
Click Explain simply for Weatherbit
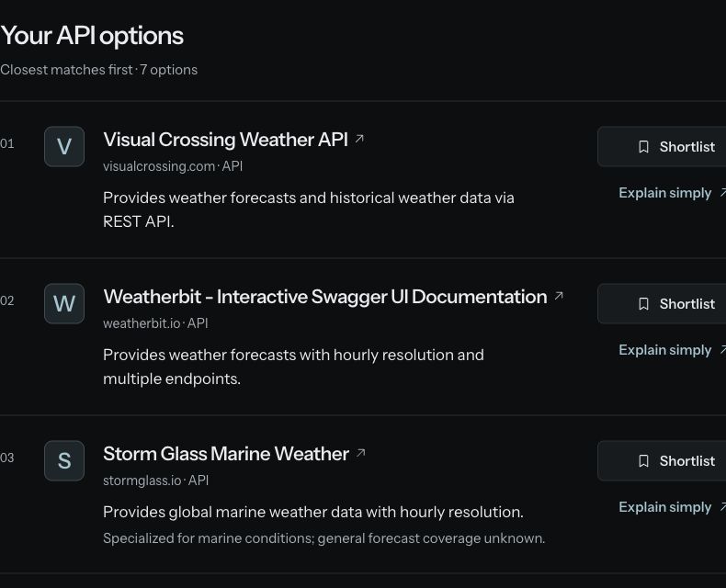(672, 349)
